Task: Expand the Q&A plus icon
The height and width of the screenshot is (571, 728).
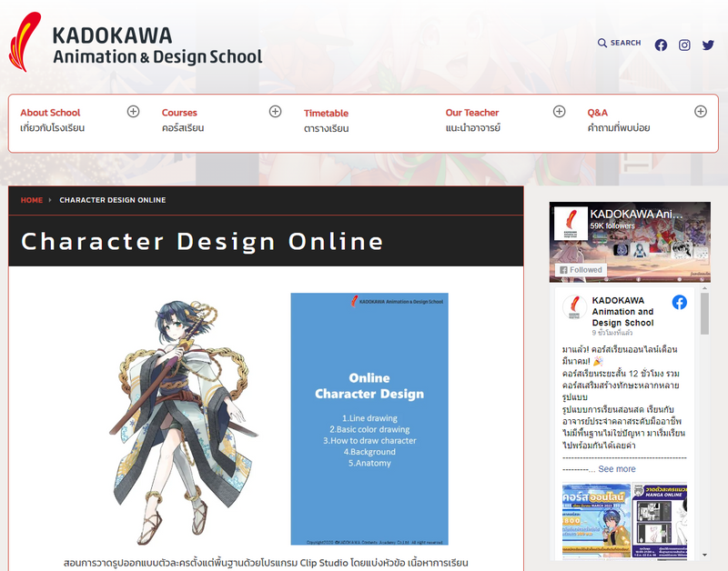Action: pyautogui.click(x=701, y=111)
